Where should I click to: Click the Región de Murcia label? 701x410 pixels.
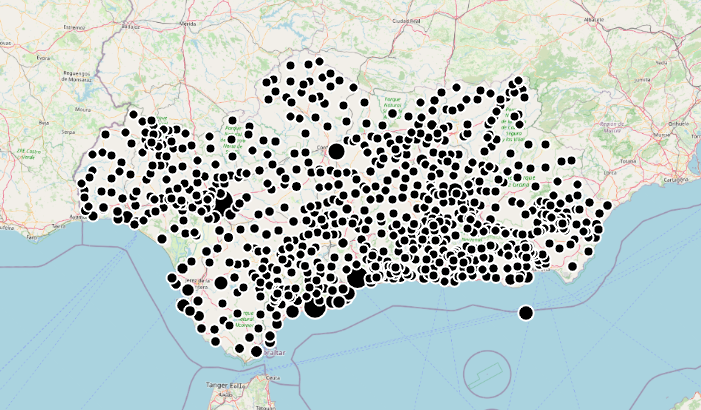coord(612,126)
